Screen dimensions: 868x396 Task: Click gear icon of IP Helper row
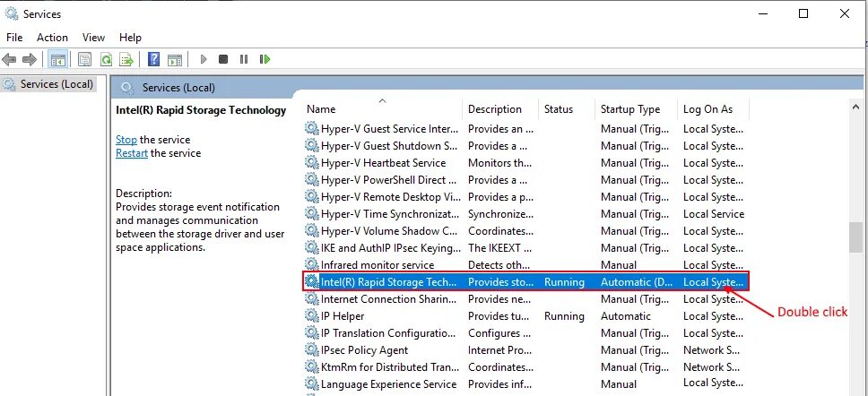(312, 316)
